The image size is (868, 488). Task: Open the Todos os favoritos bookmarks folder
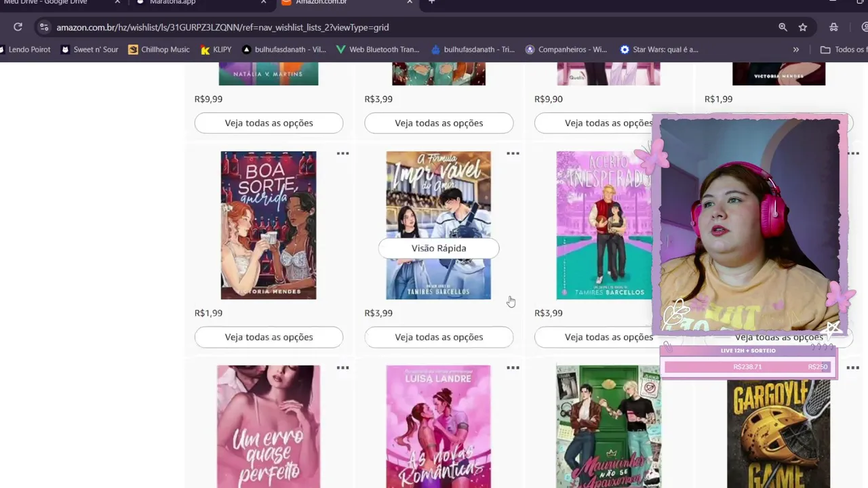point(844,49)
